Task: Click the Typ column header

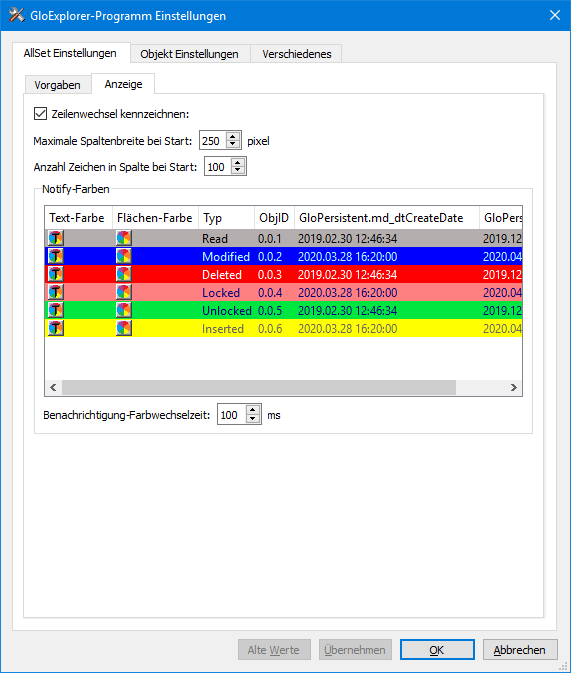Action: point(226,218)
